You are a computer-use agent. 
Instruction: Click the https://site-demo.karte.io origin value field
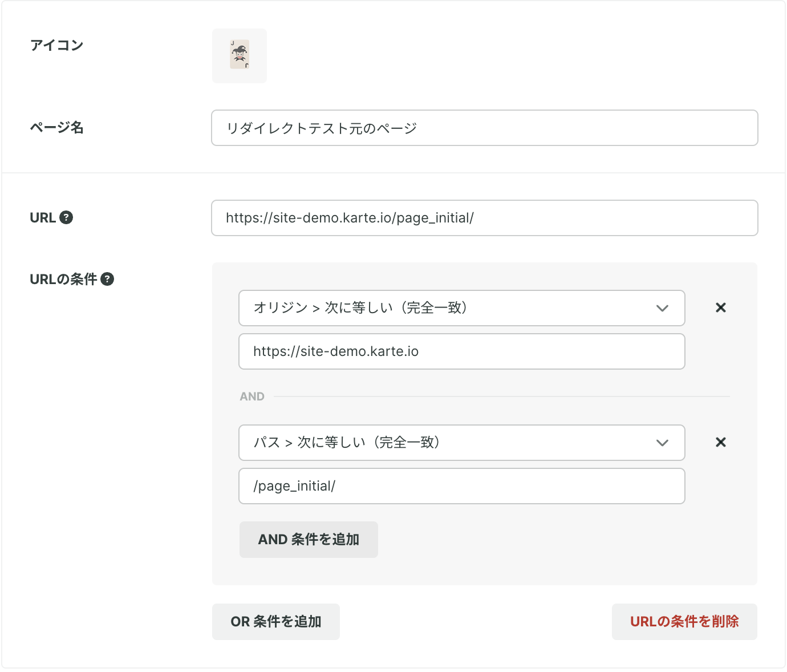(462, 351)
